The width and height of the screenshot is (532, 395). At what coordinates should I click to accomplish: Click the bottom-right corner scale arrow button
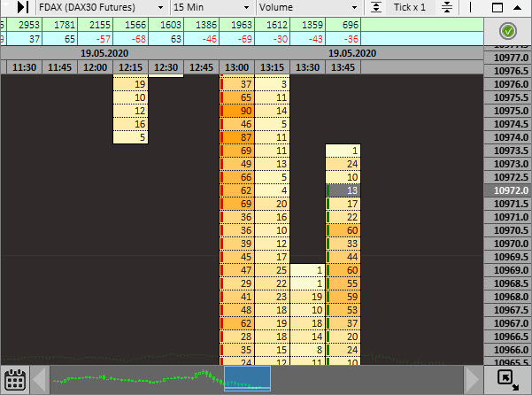tap(508, 379)
